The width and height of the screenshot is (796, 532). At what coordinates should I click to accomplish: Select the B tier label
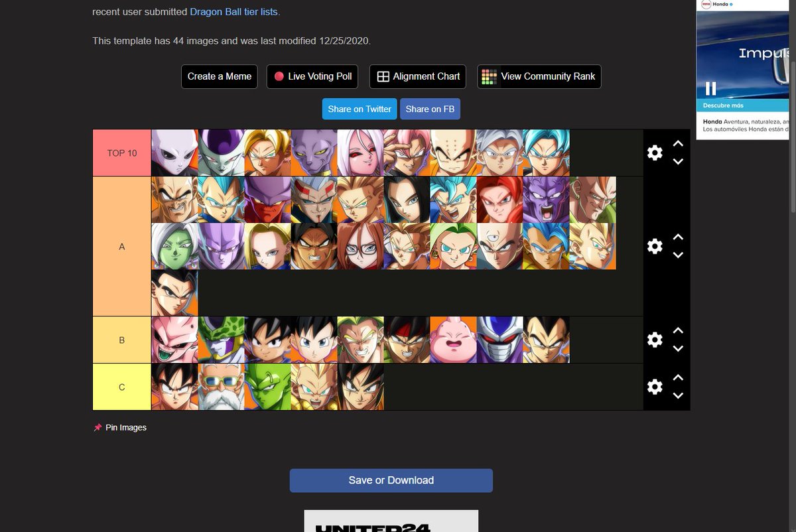click(122, 340)
